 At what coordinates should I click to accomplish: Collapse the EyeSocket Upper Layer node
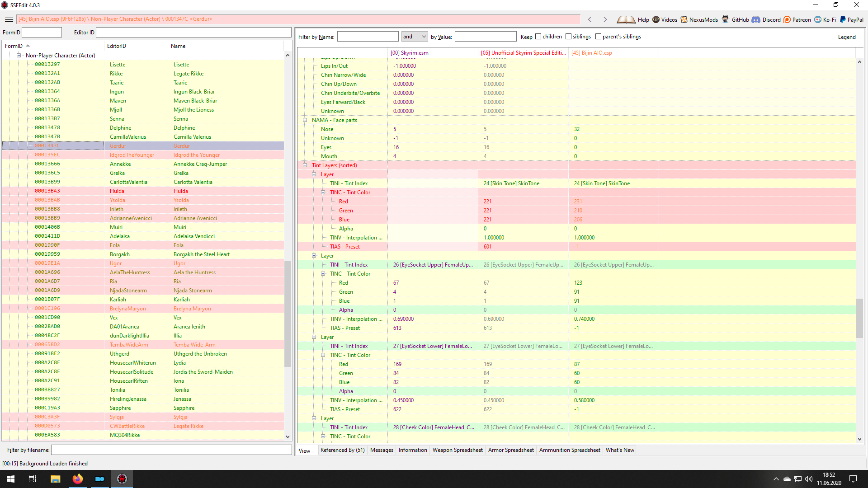pos(314,256)
